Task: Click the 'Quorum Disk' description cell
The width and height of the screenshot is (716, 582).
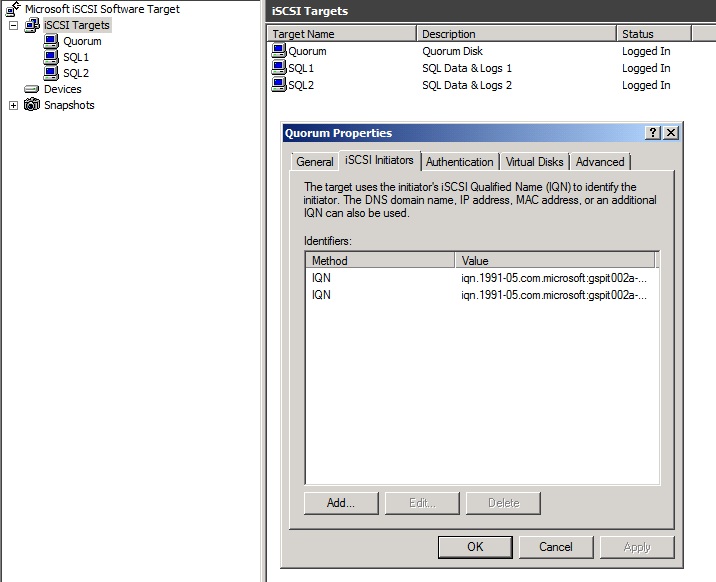Action: [452, 51]
